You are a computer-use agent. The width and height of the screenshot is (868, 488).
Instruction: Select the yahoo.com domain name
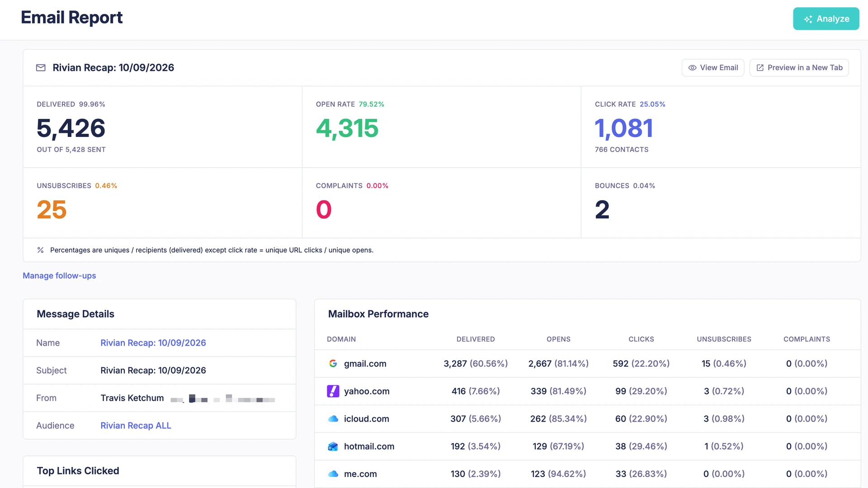(x=367, y=391)
